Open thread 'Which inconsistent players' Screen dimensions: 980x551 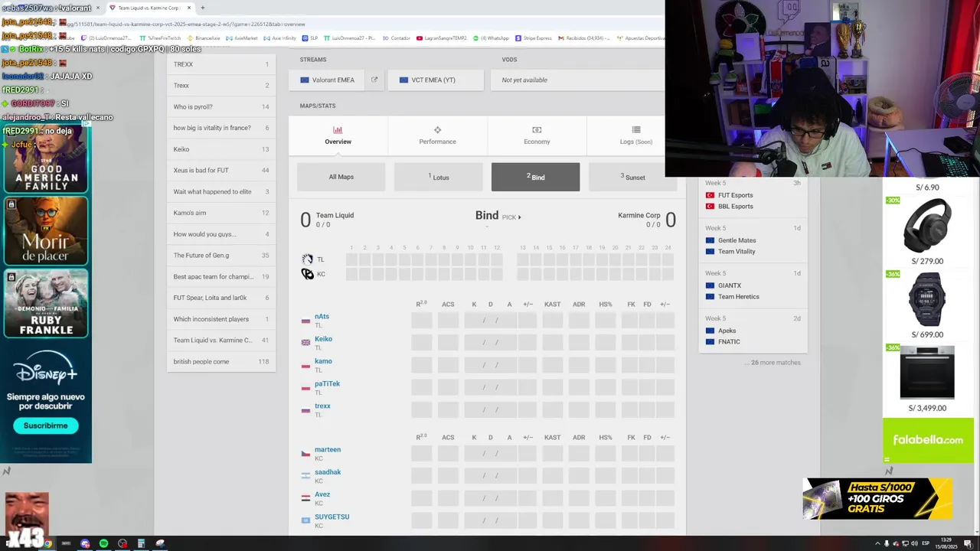[221, 319]
